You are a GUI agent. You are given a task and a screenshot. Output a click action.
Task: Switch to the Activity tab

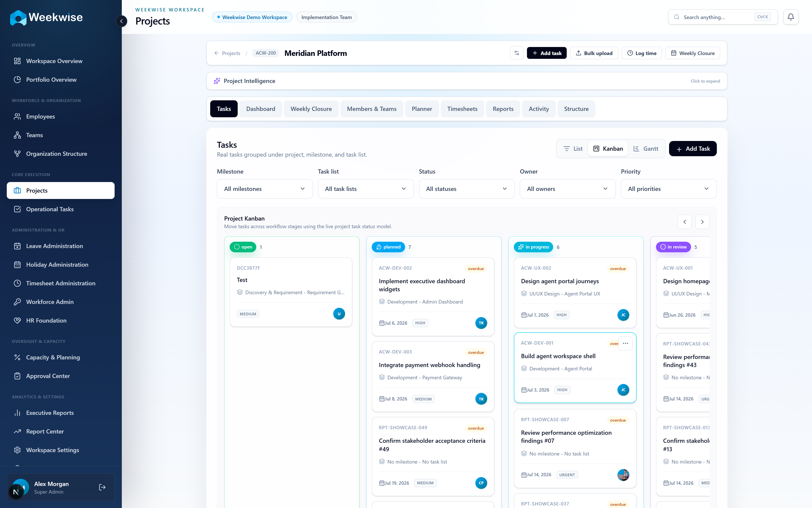point(539,109)
